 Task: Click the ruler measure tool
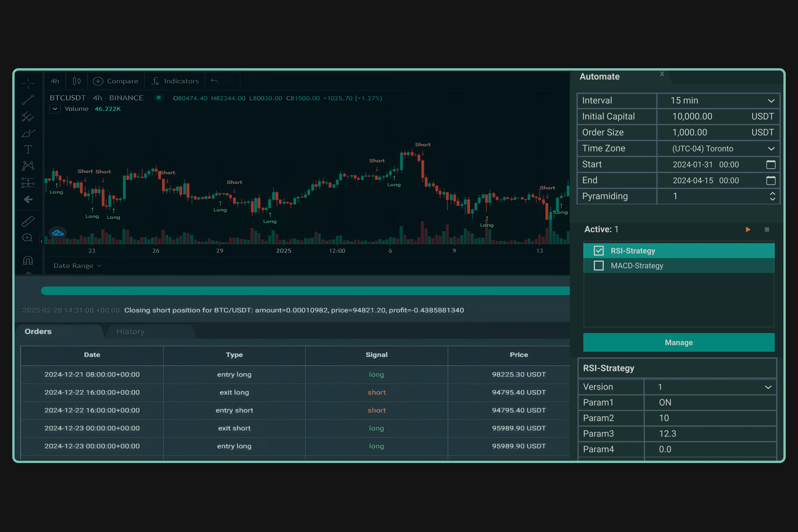click(28, 222)
